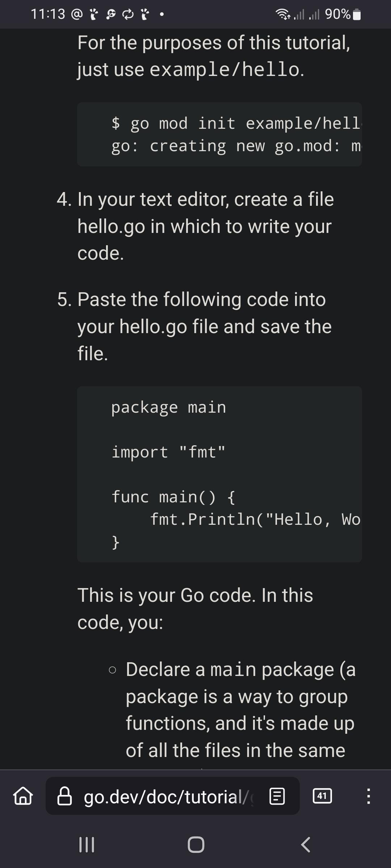Tap the clock in the status bar
Screen dimensions: 391x868
(x=48, y=14)
